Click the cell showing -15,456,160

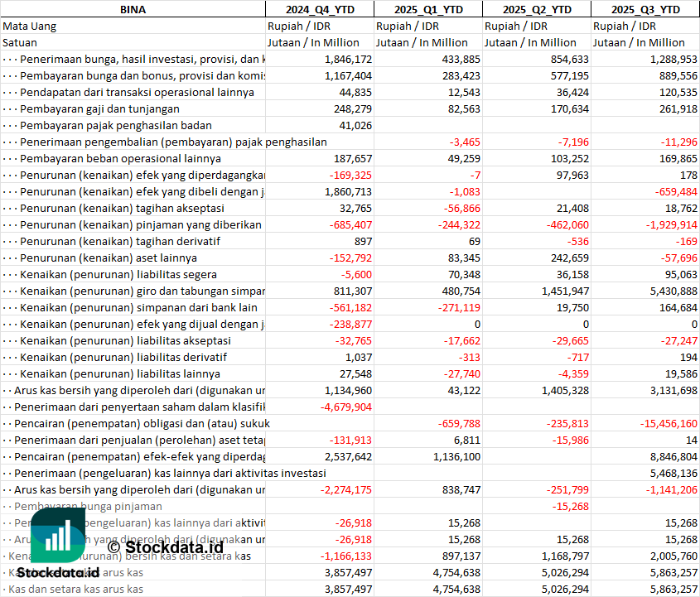tap(668, 423)
